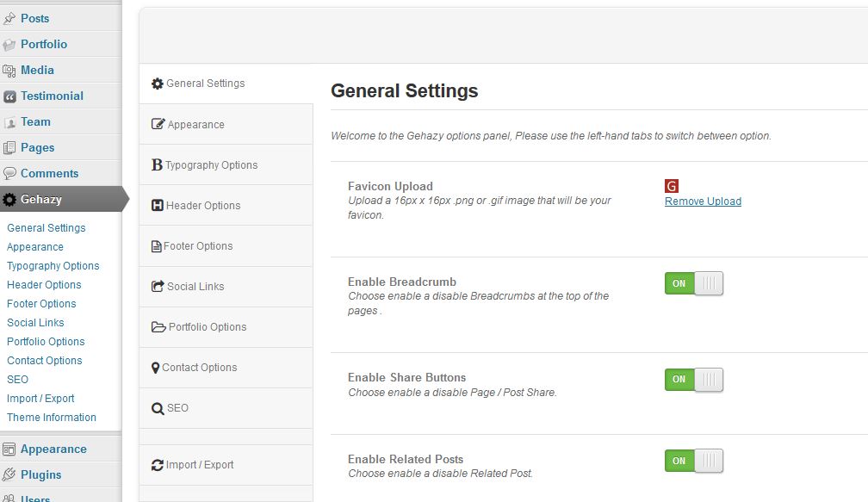Click the Contact Options map pin icon
Screen dimensions: 868x502
155,368
